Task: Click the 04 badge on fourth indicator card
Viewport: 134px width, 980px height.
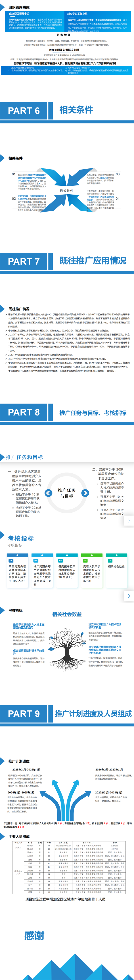Action: point(85,560)
